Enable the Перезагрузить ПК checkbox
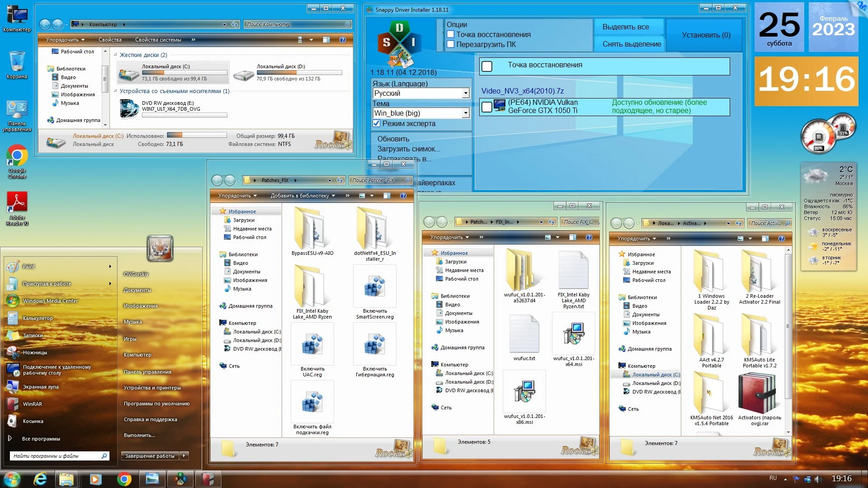The image size is (868, 488). (450, 44)
